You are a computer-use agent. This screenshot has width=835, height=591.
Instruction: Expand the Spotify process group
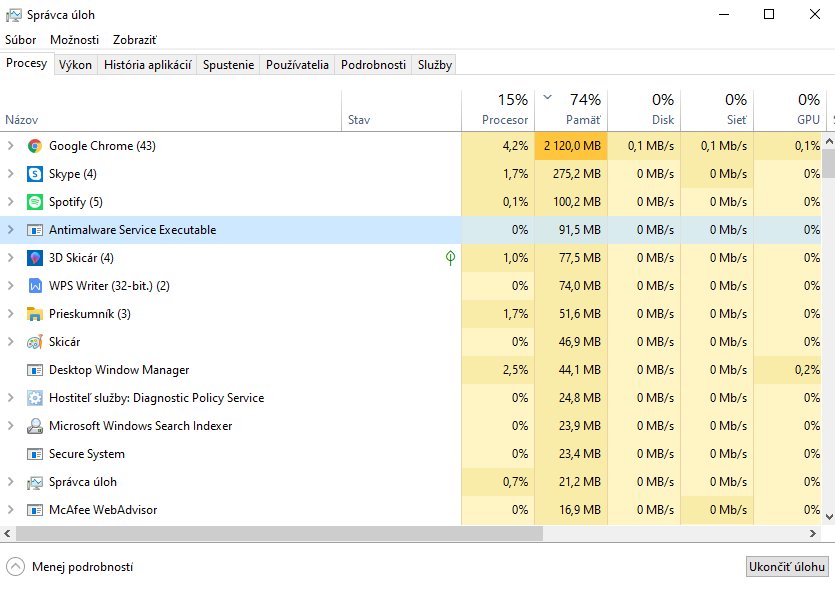[11, 202]
